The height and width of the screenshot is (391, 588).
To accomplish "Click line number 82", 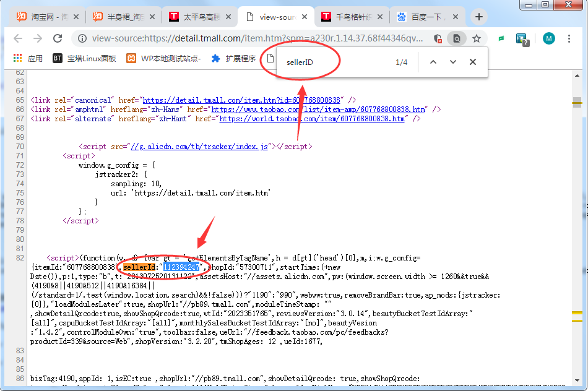I will [x=20, y=258].
